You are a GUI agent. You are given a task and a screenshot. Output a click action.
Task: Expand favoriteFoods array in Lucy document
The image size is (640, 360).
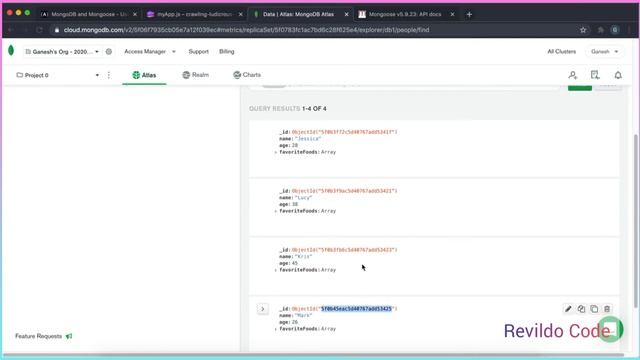tap(276, 211)
